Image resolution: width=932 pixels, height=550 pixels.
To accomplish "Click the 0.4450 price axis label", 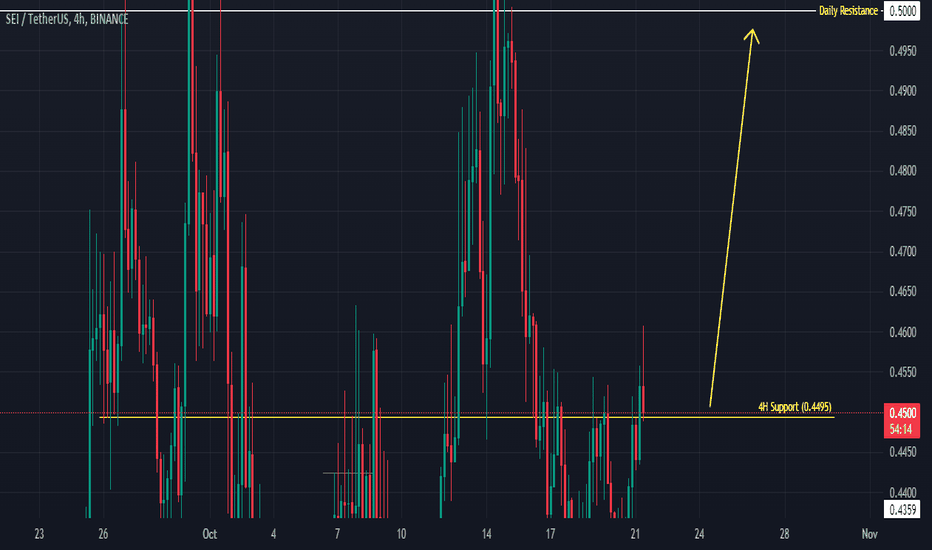I will click(x=902, y=452).
